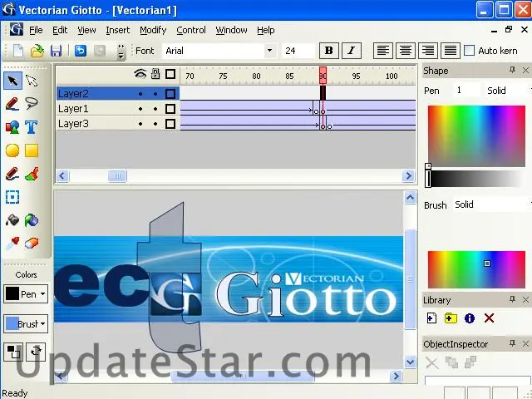Align text left

pos(383,51)
